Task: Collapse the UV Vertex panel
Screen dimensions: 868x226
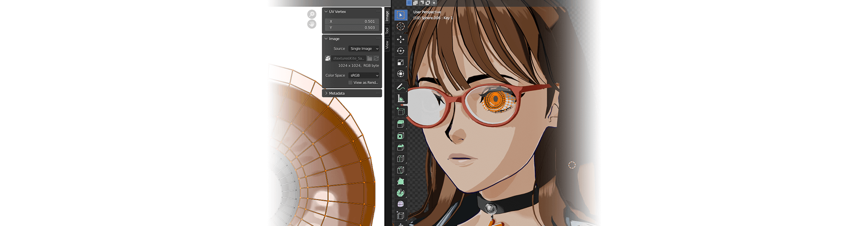Action: 326,12
